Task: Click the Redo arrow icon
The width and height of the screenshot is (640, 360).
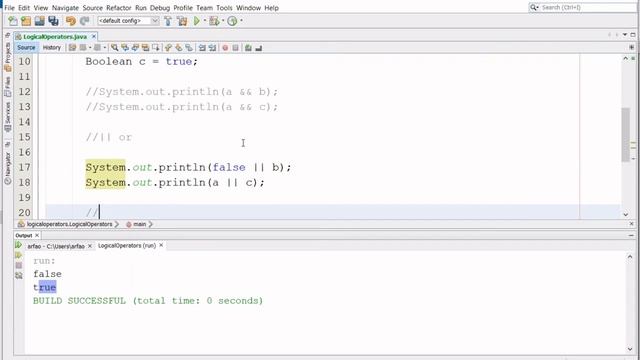Action: 84,21
